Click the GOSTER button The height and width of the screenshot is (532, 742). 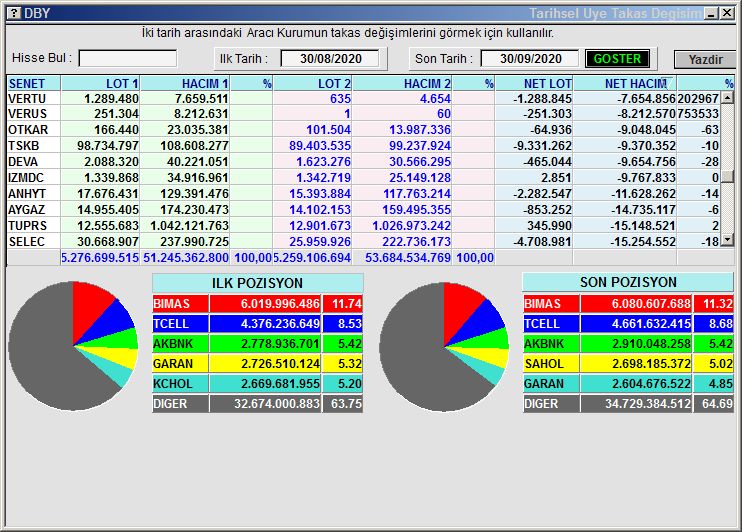617,59
